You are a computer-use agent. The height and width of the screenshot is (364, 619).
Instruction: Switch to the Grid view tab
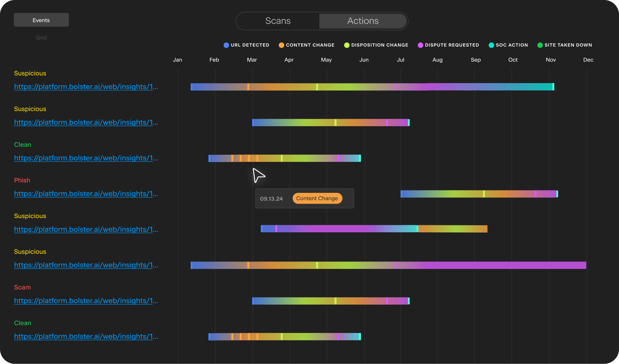[41, 38]
